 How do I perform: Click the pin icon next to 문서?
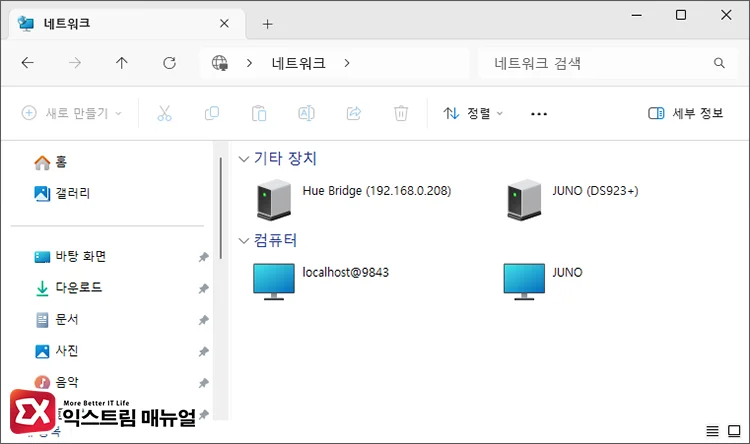pos(203,320)
